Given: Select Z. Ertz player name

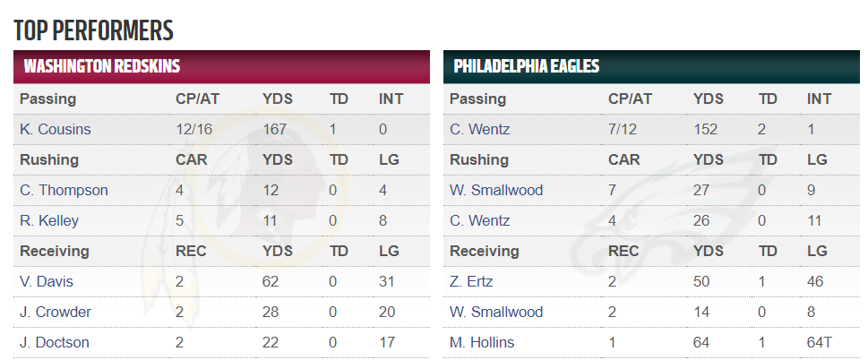Looking at the screenshot, I should [471, 282].
